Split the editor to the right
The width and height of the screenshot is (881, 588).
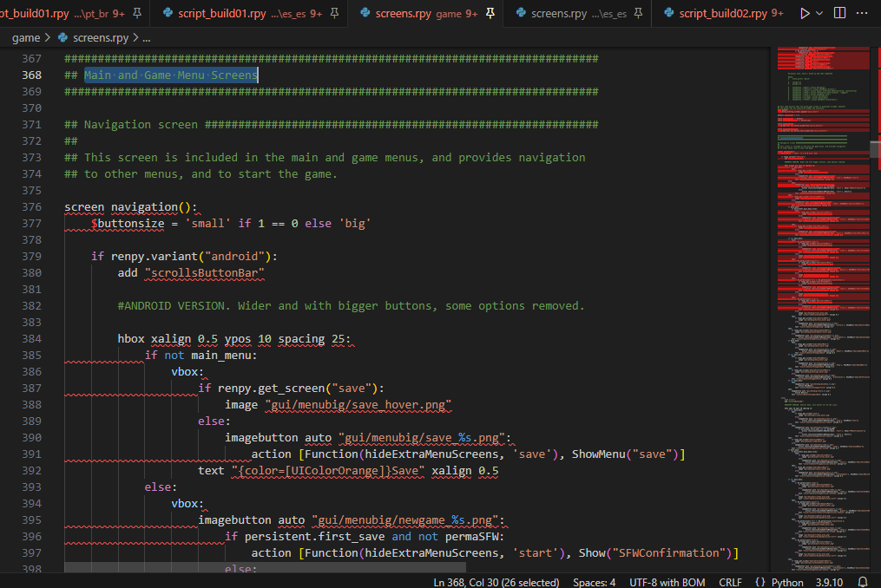pyautogui.click(x=839, y=13)
